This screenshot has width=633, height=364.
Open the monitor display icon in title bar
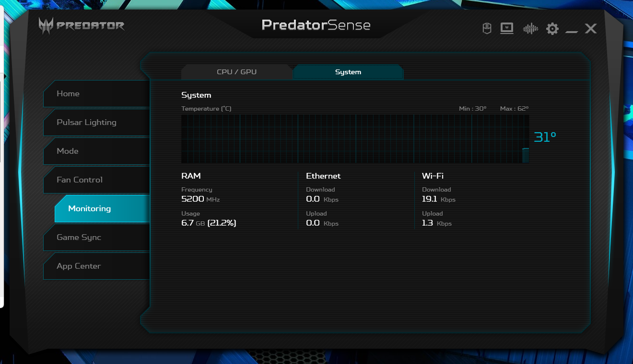pyautogui.click(x=507, y=29)
